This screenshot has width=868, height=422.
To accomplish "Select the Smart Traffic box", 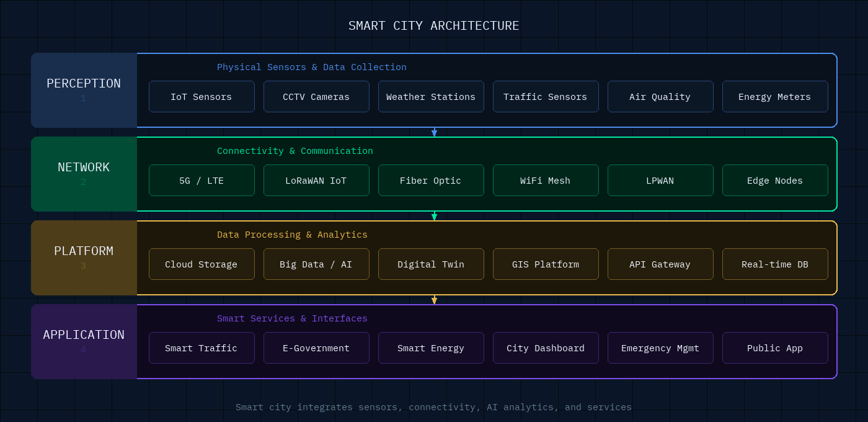I will coord(201,348).
